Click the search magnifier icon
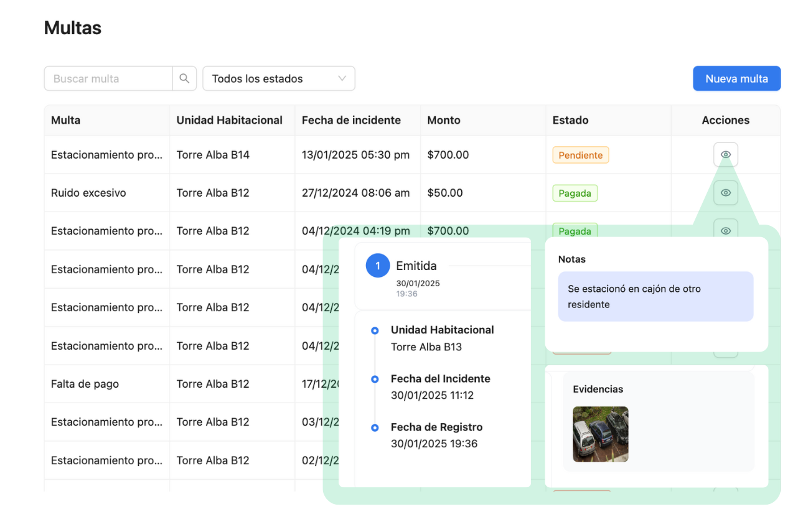The width and height of the screenshot is (803, 532). [184, 79]
